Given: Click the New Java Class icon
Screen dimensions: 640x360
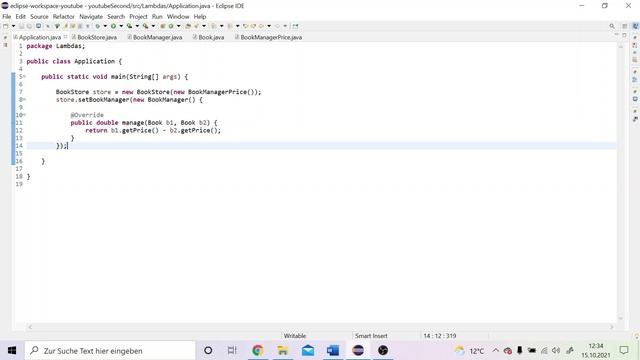Looking at the screenshot, I should pyautogui.click(x=171, y=26).
